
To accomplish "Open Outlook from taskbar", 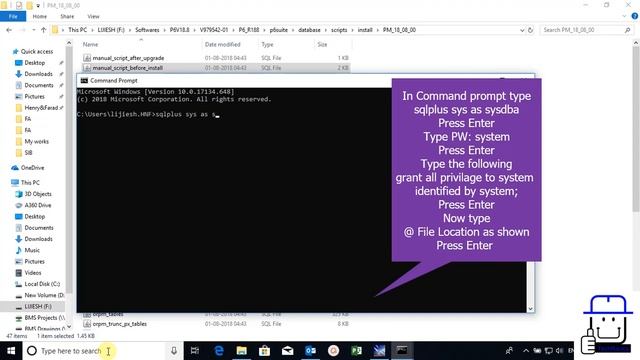I will [311, 351].
